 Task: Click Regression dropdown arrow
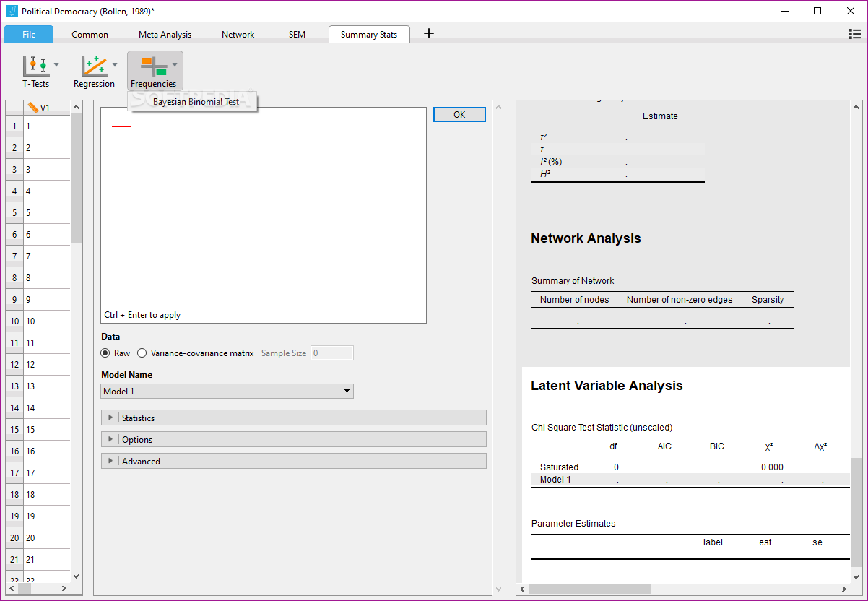tap(115, 64)
